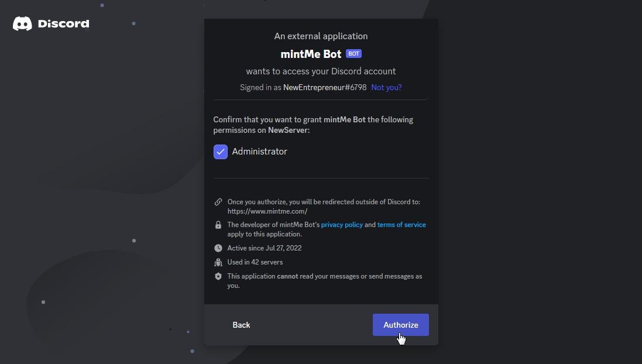Click the "Used in 42 servers" text
Image resolution: width=642 pixels, height=364 pixels.
click(255, 262)
